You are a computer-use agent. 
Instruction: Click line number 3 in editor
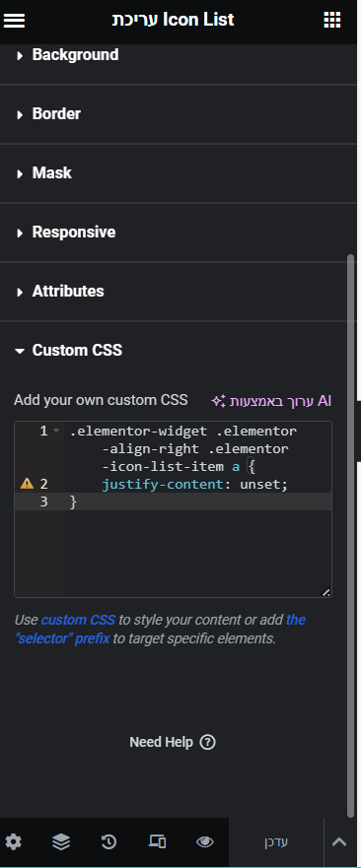click(43, 502)
